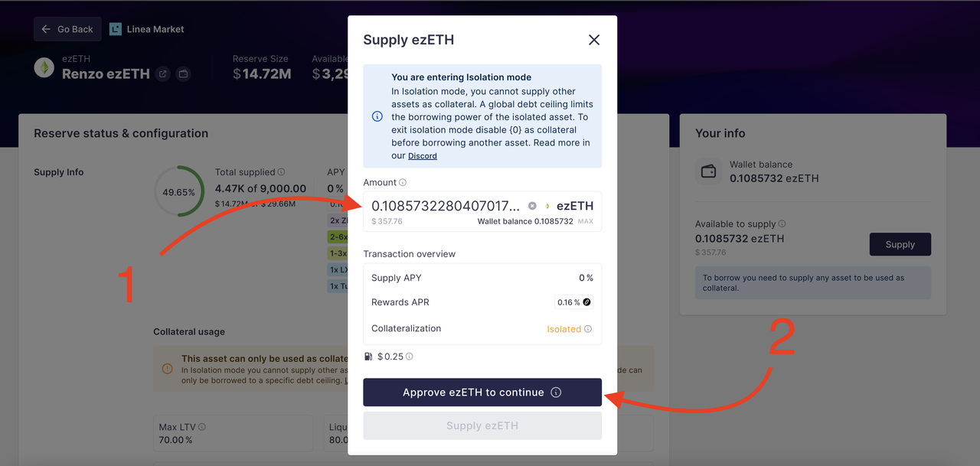This screenshot has width=980, height=466.
Task: Close the Supply ezETH dialog
Action: 594,40
